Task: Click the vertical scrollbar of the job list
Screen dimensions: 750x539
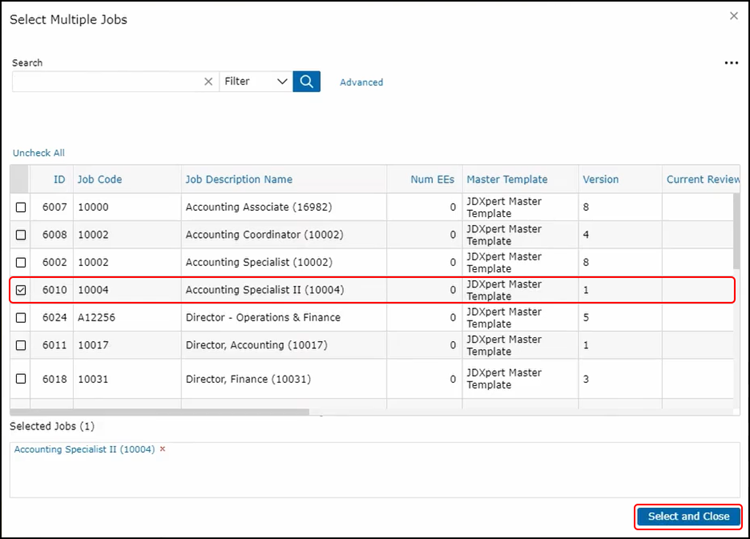Action: 736,260
